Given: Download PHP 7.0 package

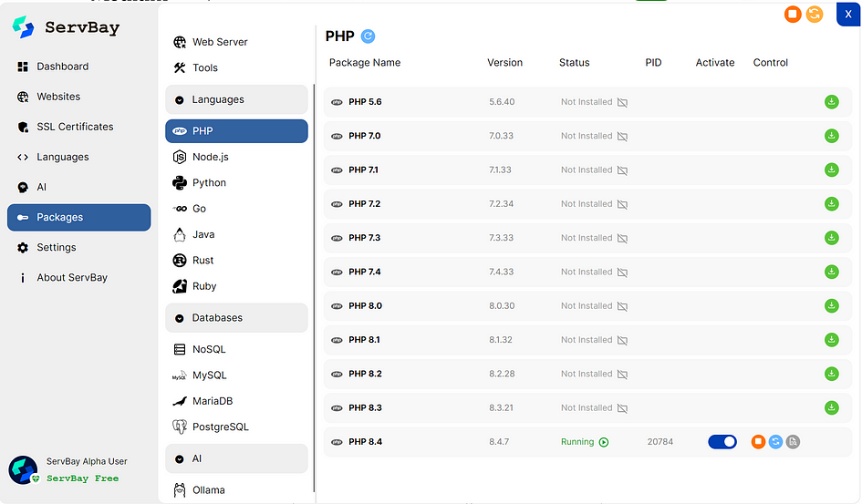Looking at the screenshot, I should click(831, 136).
